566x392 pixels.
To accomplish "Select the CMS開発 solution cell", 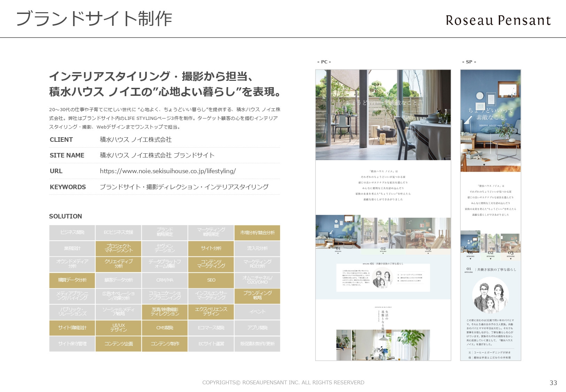I will [x=164, y=328].
